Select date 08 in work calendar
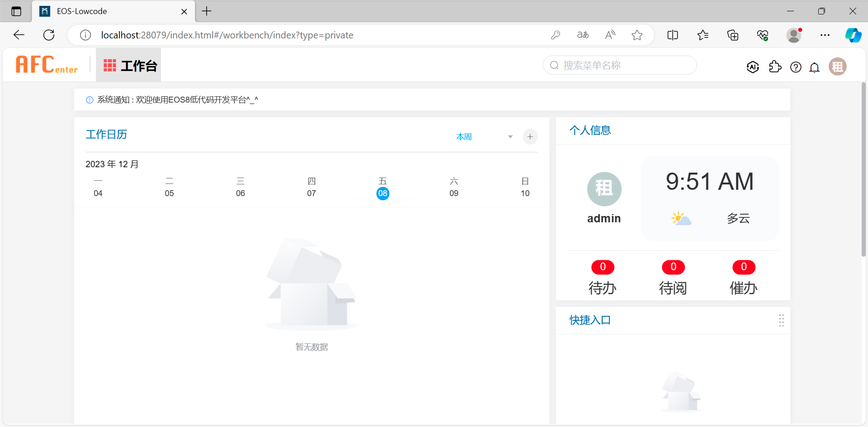This screenshot has width=868, height=427. [x=383, y=193]
